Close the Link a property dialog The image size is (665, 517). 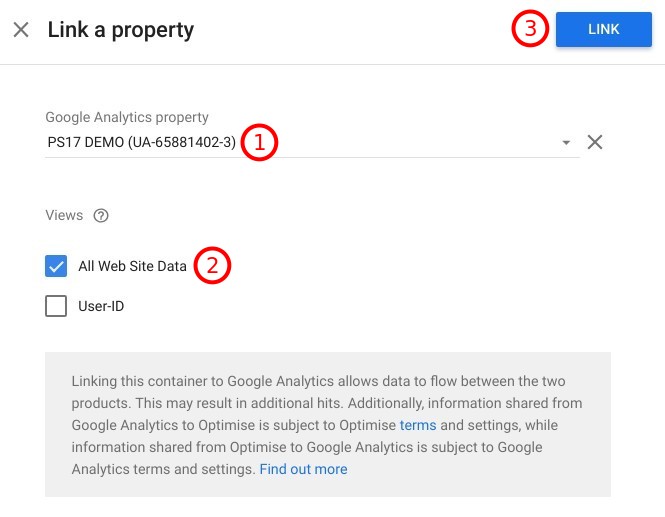pyautogui.click(x=20, y=30)
